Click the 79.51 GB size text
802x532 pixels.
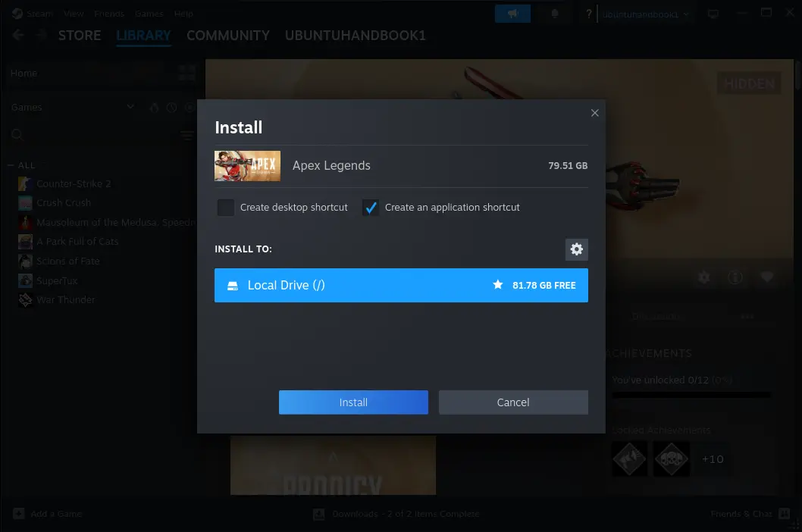tap(568, 166)
